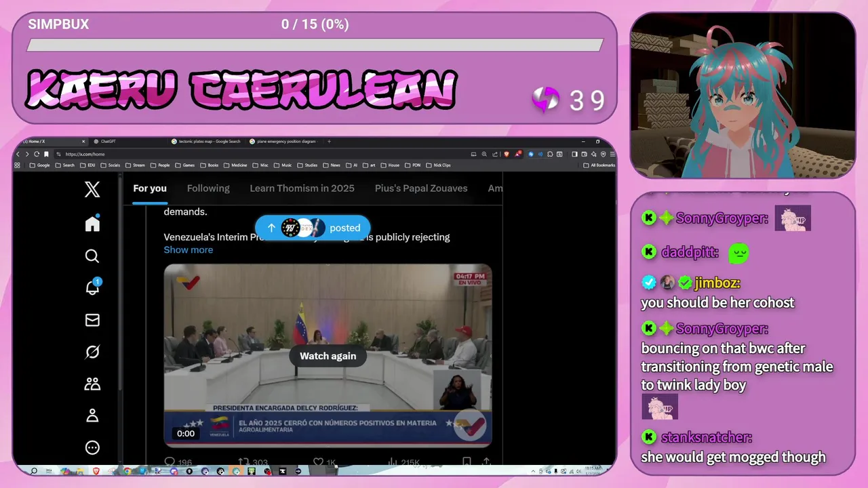This screenshot has height=488, width=868.
Task: Open the Stream bookmarks folder
Action: 135,165
